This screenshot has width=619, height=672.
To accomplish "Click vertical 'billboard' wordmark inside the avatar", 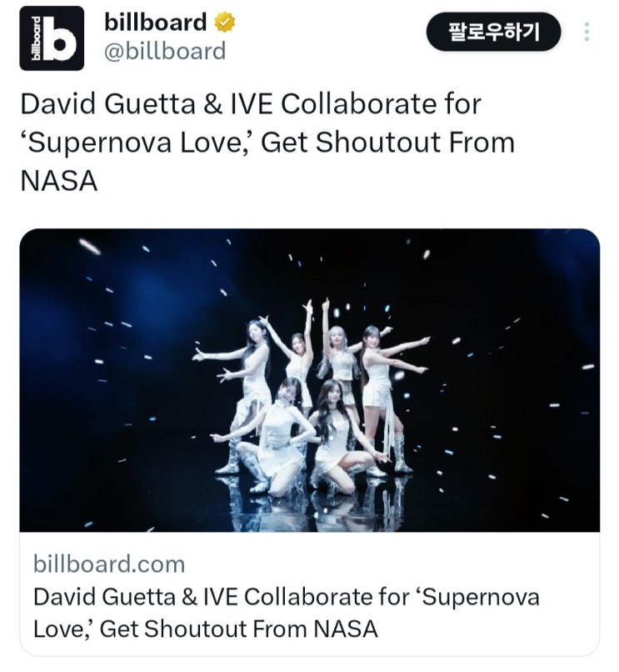I will (37, 38).
